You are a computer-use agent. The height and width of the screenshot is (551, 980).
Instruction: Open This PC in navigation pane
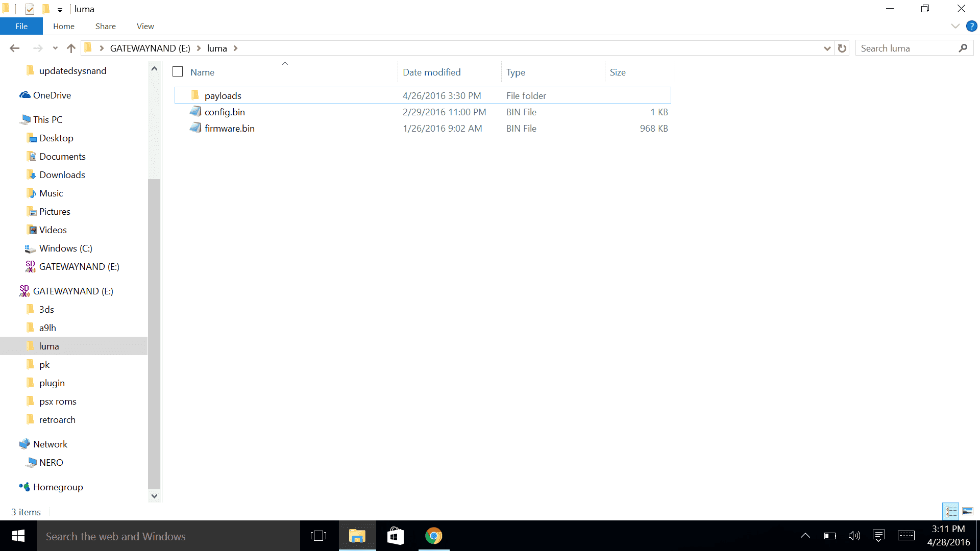click(41, 119)
